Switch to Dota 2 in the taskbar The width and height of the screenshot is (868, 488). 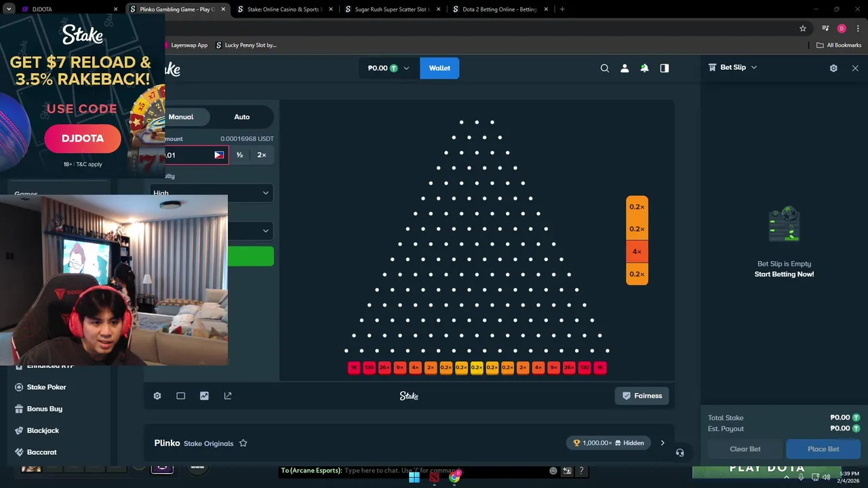pos(434,477)
